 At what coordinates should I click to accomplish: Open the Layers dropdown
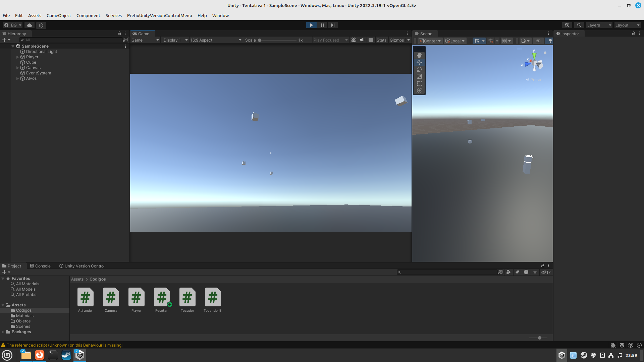599,25
